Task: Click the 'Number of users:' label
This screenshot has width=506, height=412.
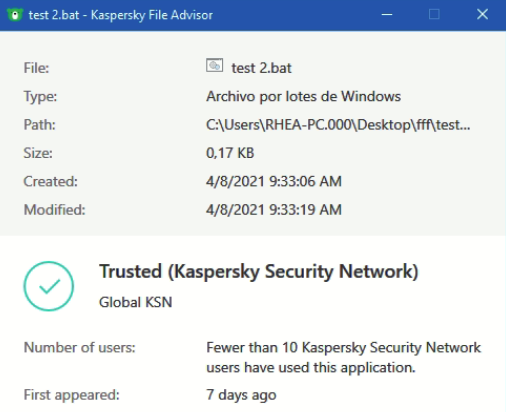Action: tap(80, 348)
